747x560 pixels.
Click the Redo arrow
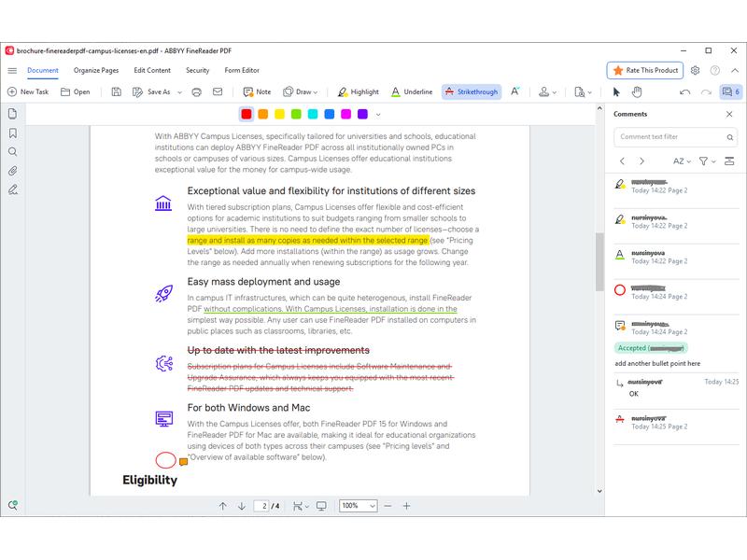coord(706,91)
